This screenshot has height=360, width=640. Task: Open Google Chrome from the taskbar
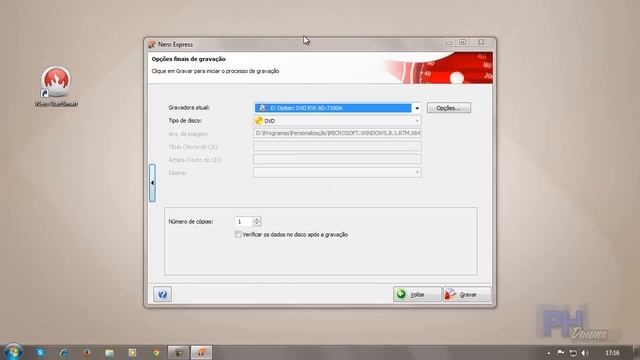click(156, 352)
